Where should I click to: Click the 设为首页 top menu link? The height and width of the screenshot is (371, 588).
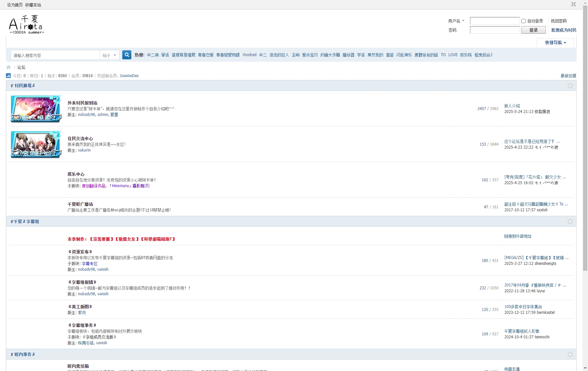coord(15,5)
